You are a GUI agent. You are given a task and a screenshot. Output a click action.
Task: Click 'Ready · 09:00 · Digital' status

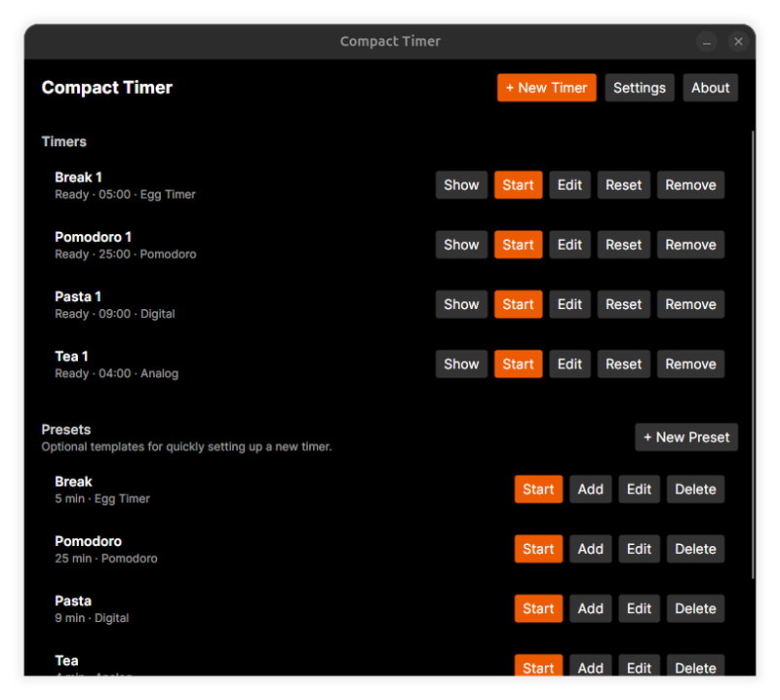point(115,314)
